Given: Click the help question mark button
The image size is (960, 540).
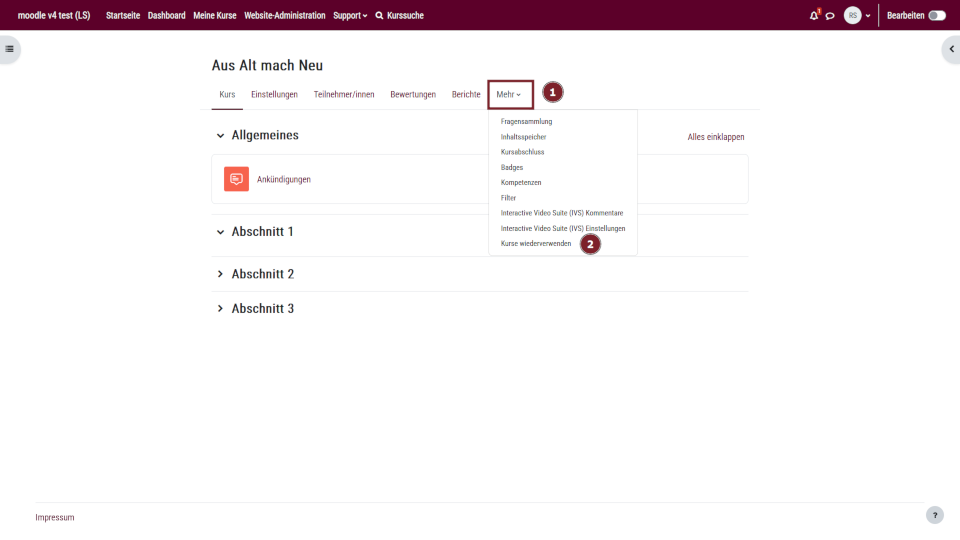Looking at the screenshot, I should click(935, 516).
